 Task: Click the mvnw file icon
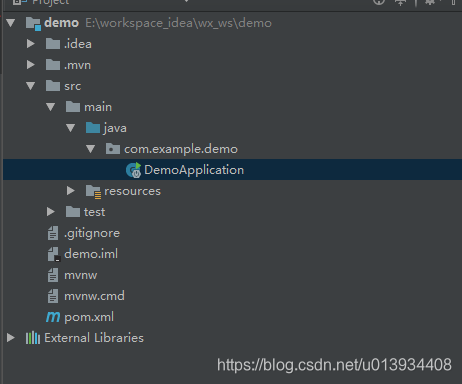tap(53, 275)
